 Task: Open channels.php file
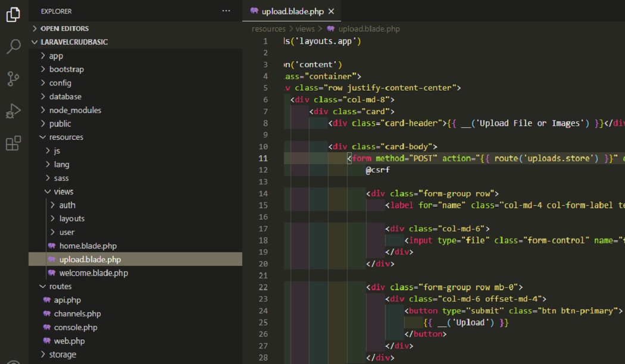pyautogui.click(x=136, y=314)
